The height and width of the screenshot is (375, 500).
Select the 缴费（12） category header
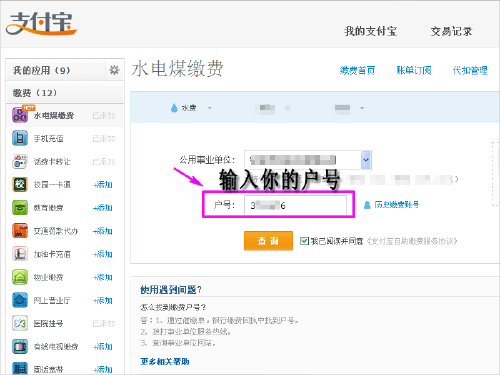[x=65, y=93]
